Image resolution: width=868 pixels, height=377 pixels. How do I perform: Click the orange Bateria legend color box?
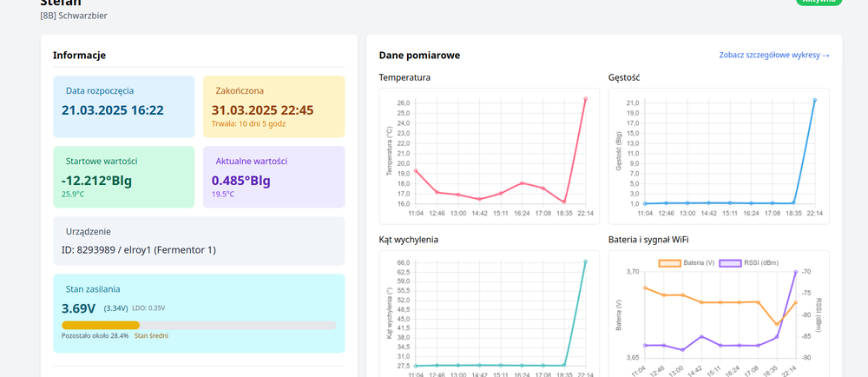[x=670, y=262]
